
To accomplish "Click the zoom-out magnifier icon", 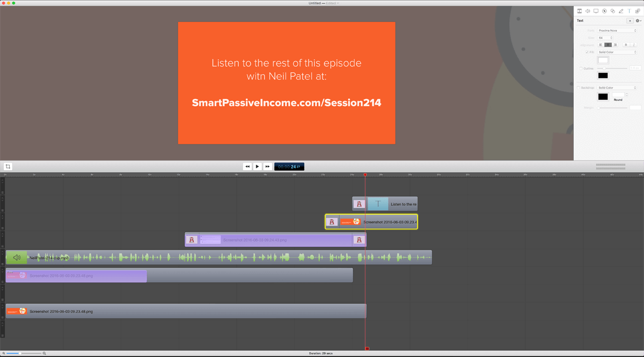I will point(3,353).
